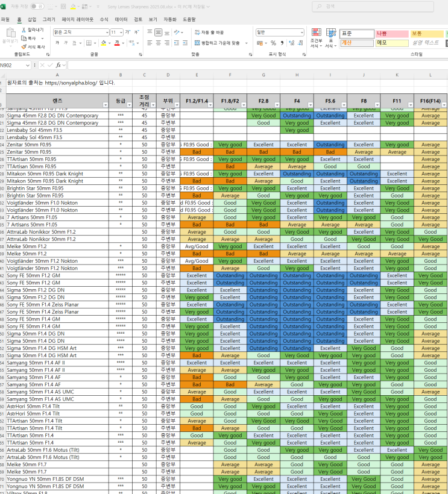Click Merge and Center (병합하고 가운데 맞춤)

coord(217,43)
